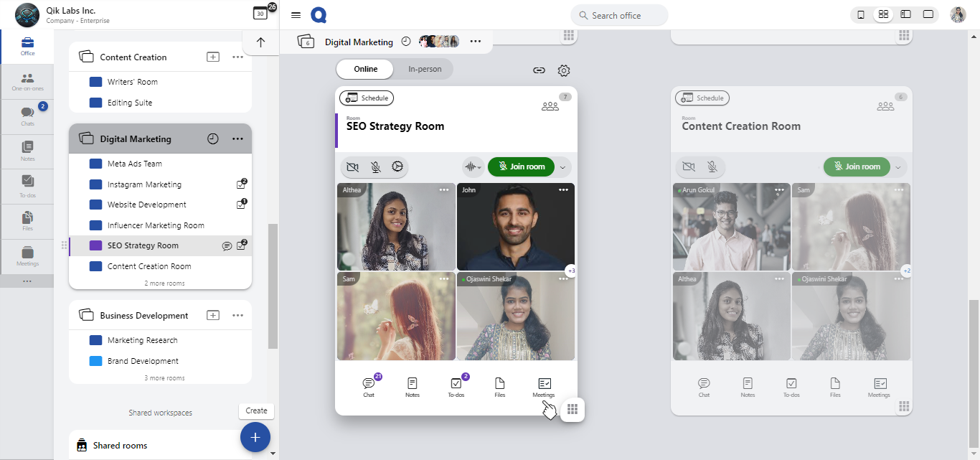This screenshot has height=460, width=980.
Task: Click the participants icon in SEO Strategy Room
Action: click(x=550, y=106)
